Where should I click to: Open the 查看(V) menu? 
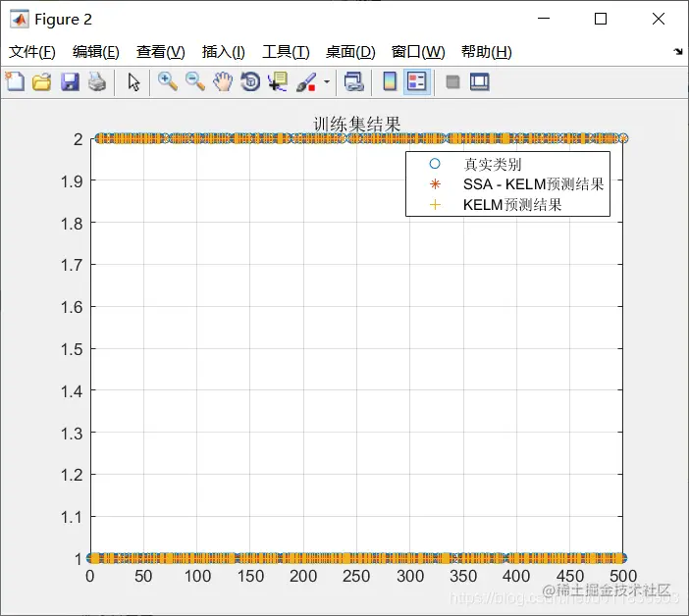point(160,52)
